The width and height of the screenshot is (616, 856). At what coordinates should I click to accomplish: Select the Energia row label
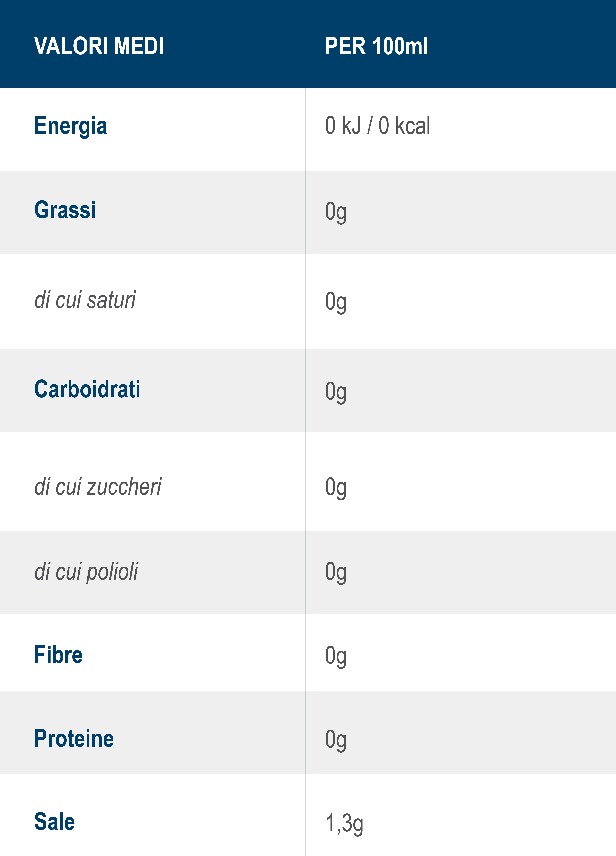pyautogui.click(x=70, y=126)
